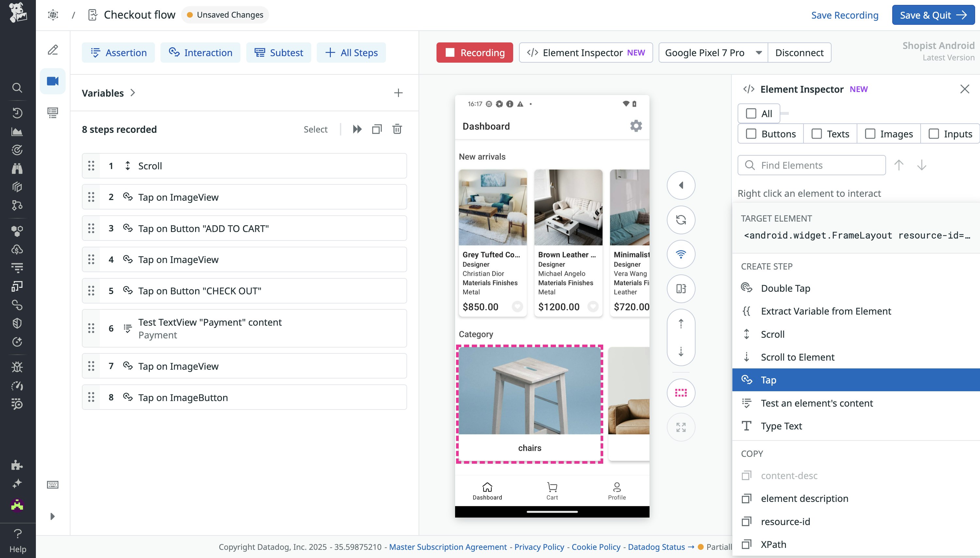Click inside the Find Elements search field

click(811, 165)
